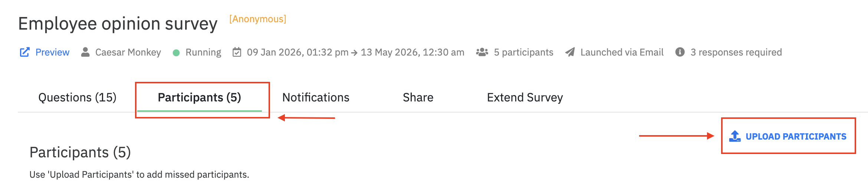
Task: Switch to the Questions (15) tab
Action: (77, 97)
